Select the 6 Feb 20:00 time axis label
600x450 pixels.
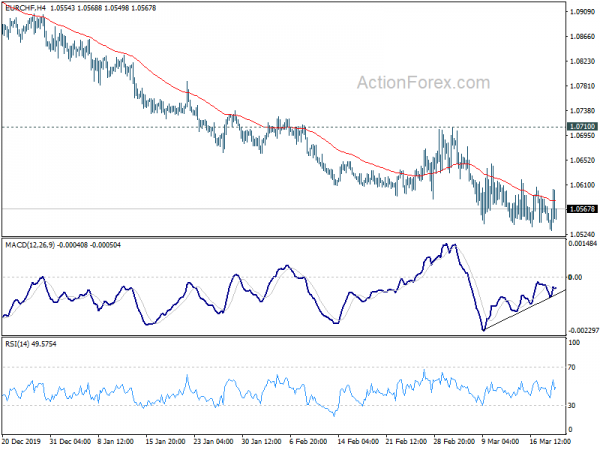310,441
